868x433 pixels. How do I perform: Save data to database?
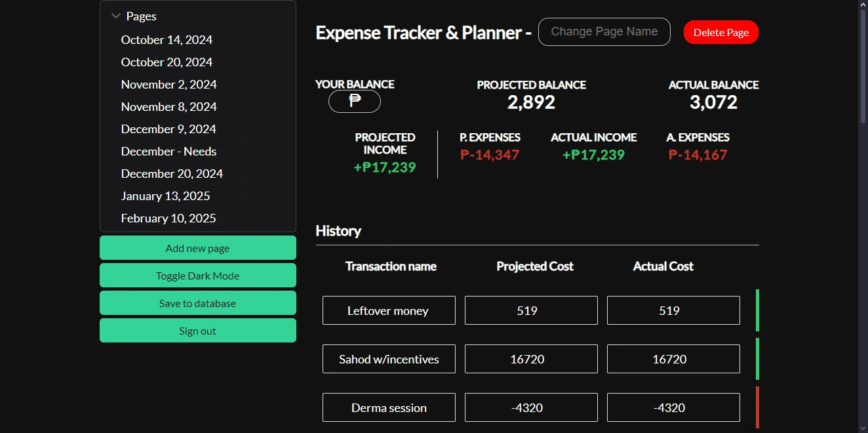(x=197, y=303)
